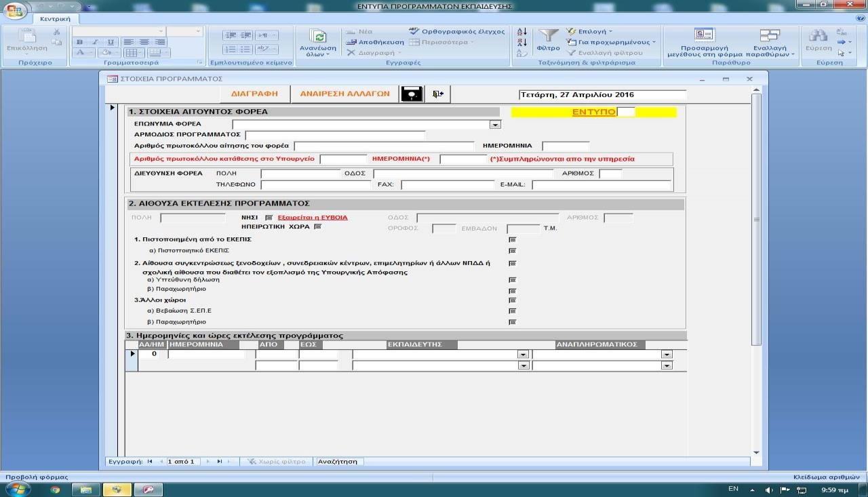Image resolution: width=868 pixels, height=497 pixels.
Task: Toggle underline formatting in ribbon
Action: click(111, 42)
